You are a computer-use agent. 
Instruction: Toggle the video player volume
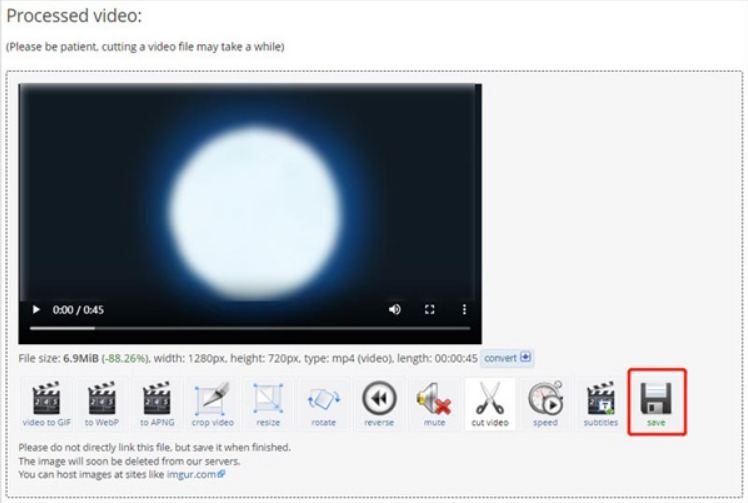(x=395, y=310)
